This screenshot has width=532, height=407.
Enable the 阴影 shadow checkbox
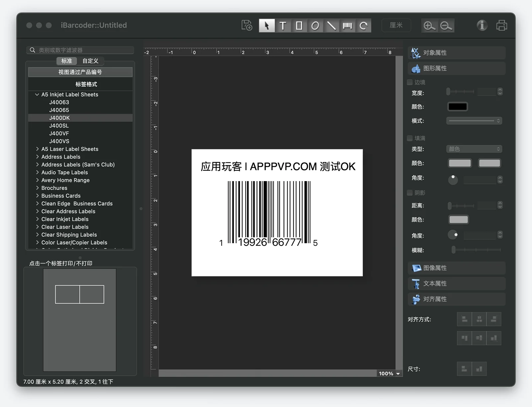click(410, 193)
